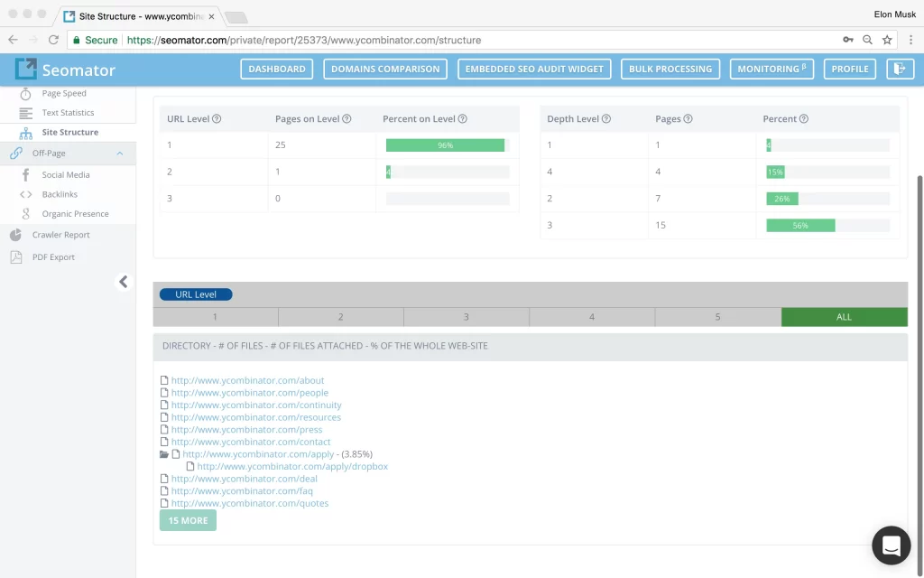Reload the page with refresh icon
Screen dimensions: 924x578
(x=53, y=40)
